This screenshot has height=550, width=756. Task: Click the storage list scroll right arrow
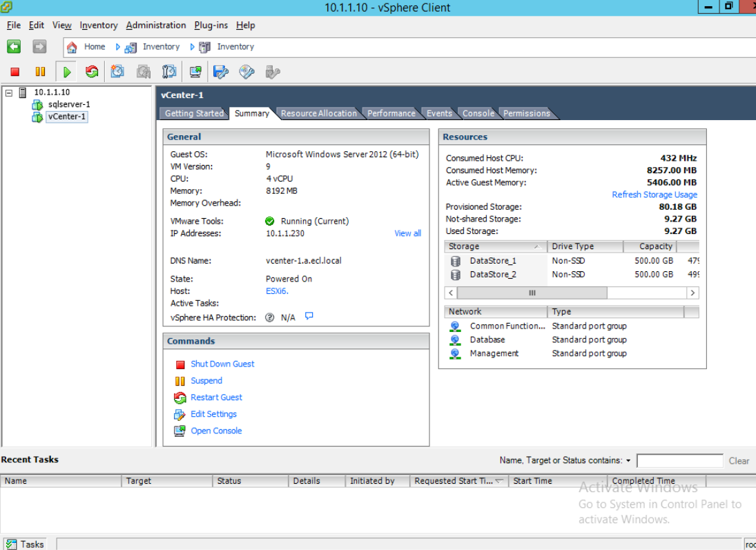[x=692, y=293]
